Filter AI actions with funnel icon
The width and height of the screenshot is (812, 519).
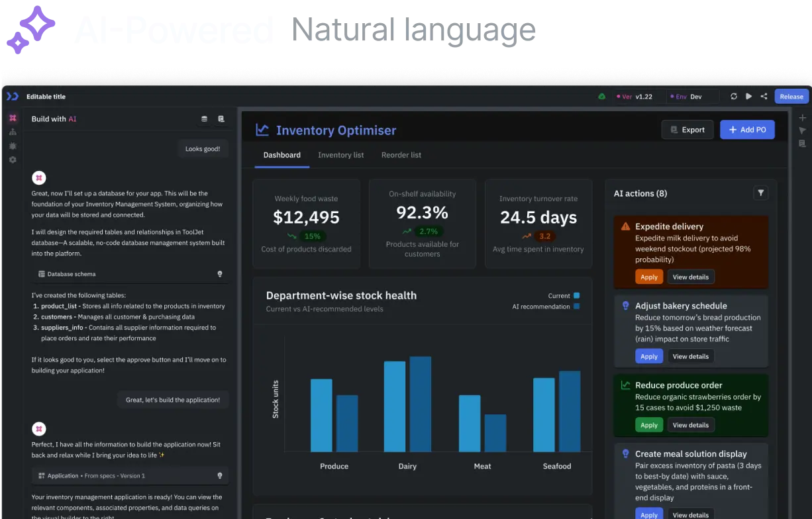pyautogui.click(x=761, y=193)
